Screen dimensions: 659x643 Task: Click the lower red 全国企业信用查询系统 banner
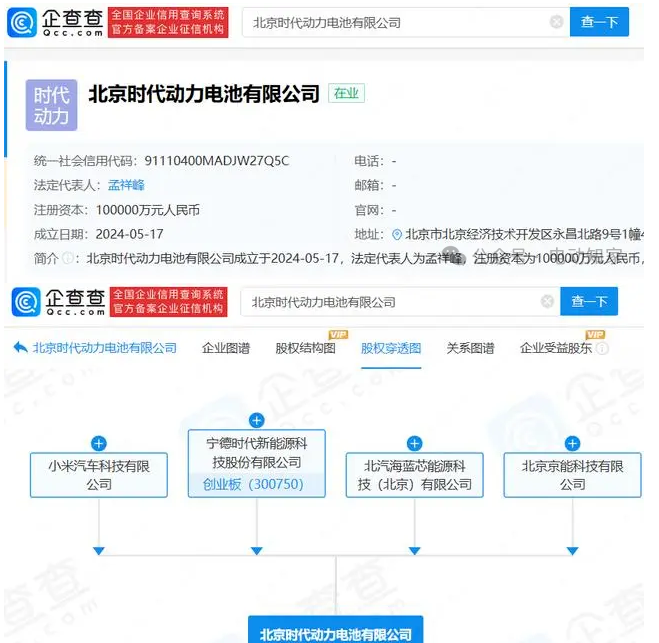(169, 302)
